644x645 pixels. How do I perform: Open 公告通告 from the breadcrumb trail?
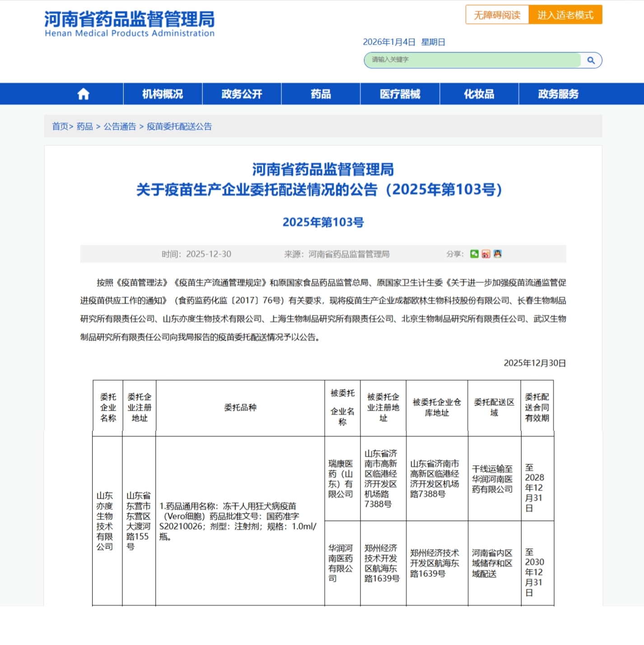(120, 126)
